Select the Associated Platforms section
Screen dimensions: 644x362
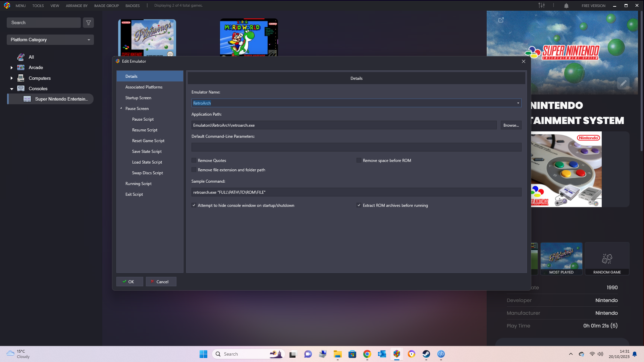point(150,87)
